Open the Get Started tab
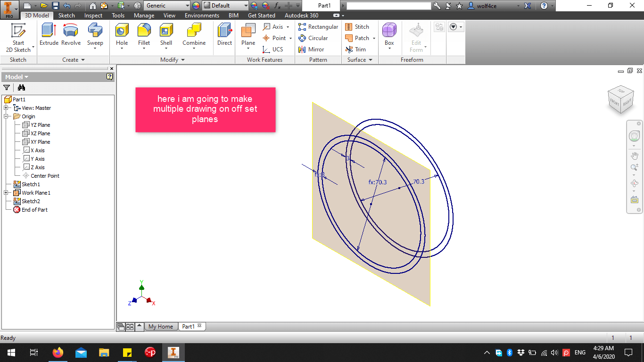The image size is (644, 362). [262, 16]
